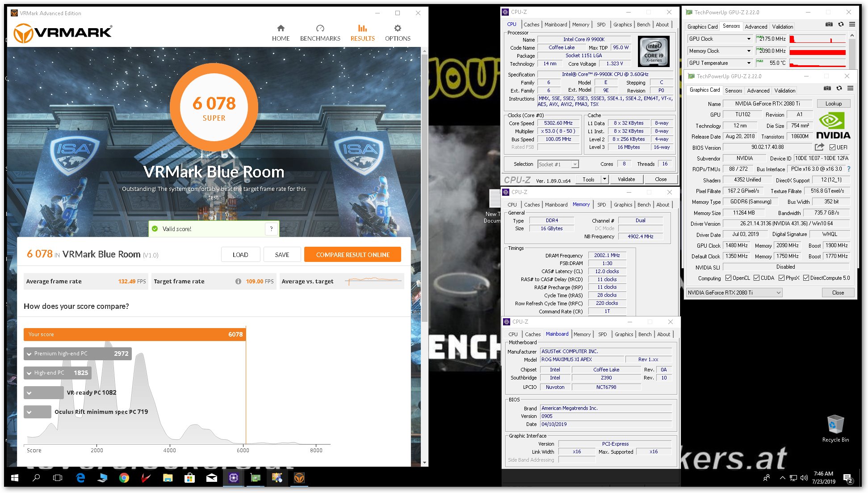Open the Memory Clock sensor dropdown
Image resolution: width=868 pixels, height=493 pixels.
click(749, 51)
